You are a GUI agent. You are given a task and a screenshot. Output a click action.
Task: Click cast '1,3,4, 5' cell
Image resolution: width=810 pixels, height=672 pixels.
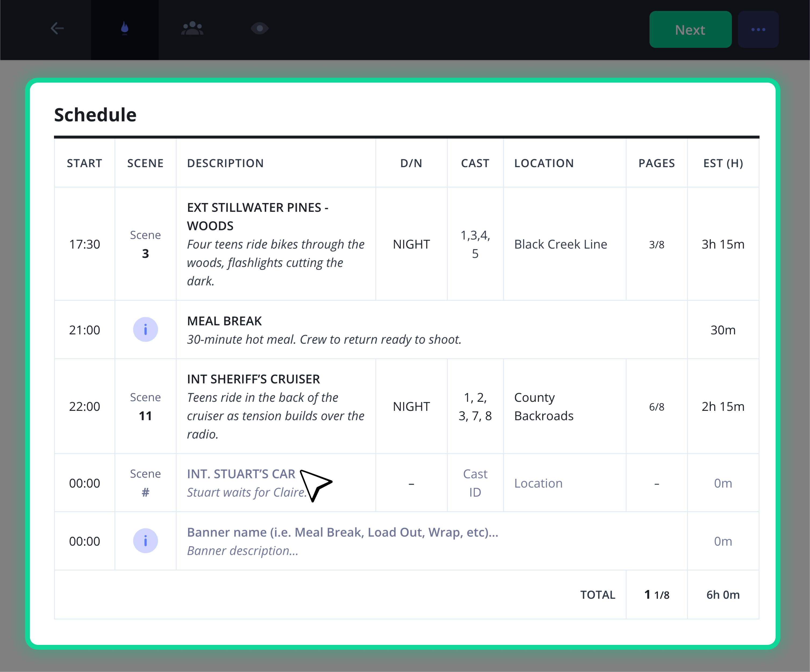coord(475,244)
